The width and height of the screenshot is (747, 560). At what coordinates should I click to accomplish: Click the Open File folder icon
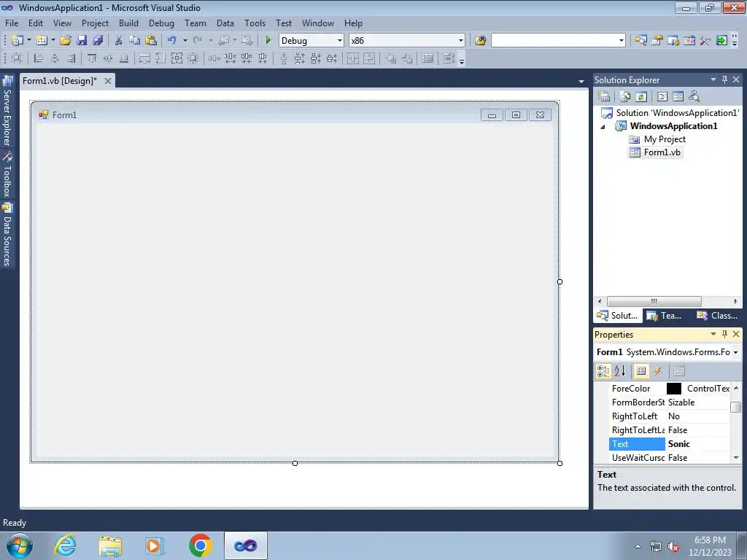(65, 41)
